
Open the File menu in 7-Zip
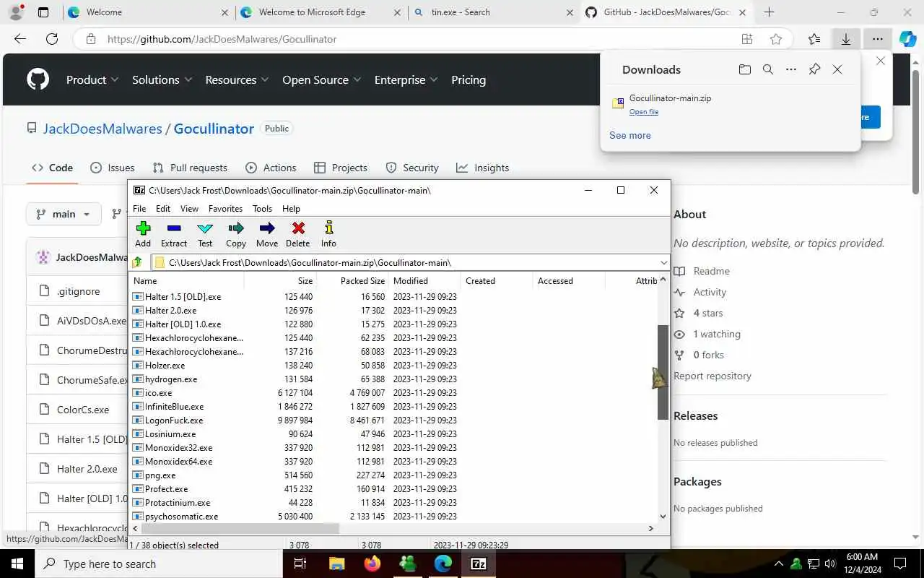tap(139, 208)
